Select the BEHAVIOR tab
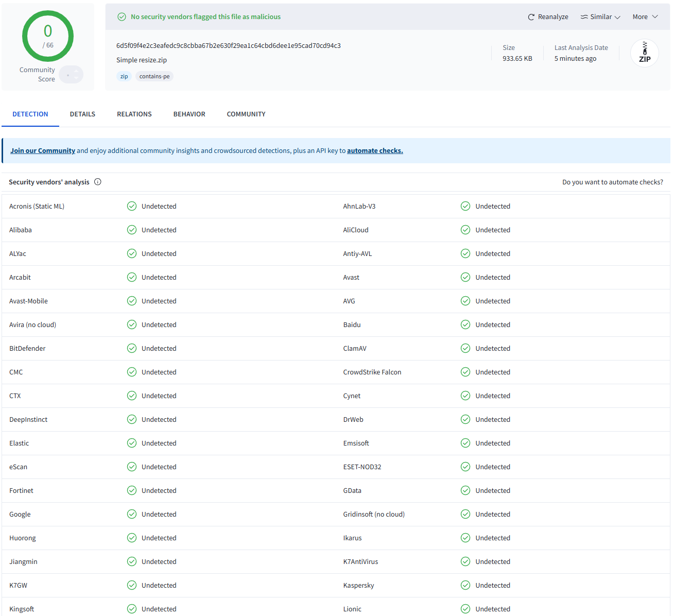Screen dimensions: 673x616 point(189,114)
